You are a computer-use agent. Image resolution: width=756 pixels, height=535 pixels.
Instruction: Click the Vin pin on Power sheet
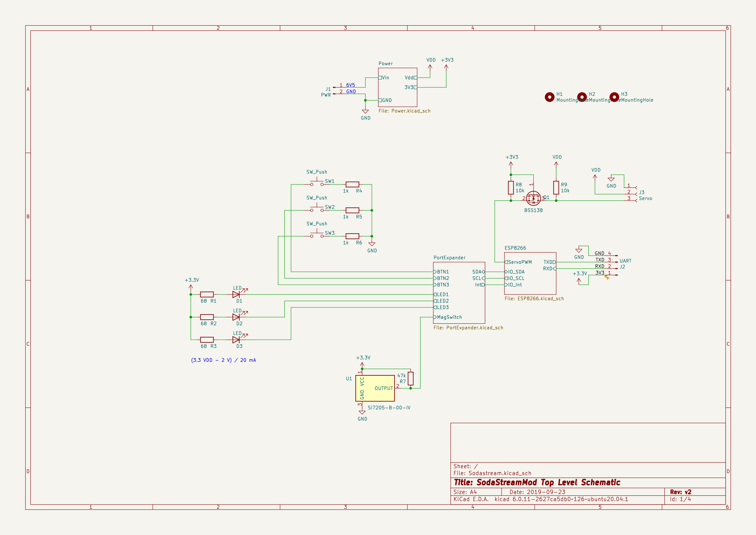click(384, 78)
